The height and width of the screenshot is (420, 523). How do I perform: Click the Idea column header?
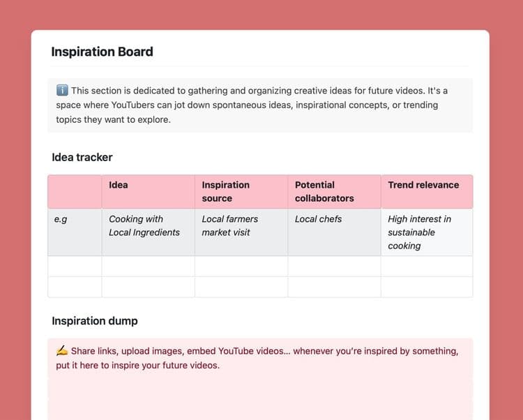tap(148, 192)
